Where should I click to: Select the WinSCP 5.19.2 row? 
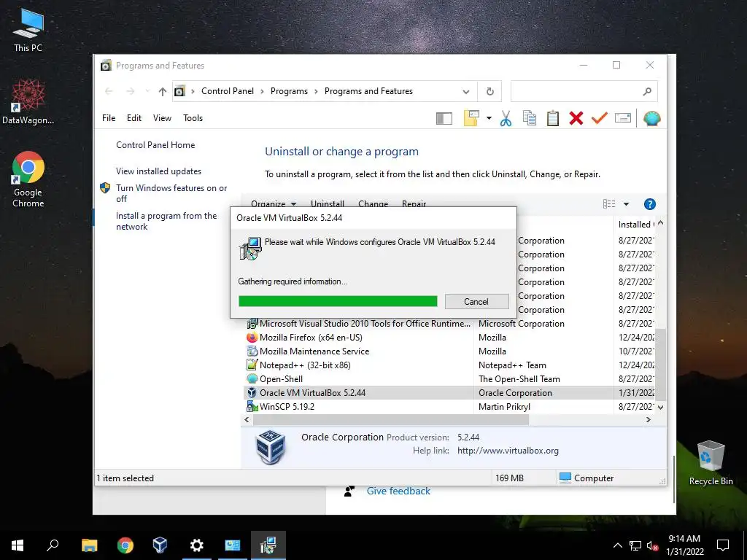coord(449,406)
